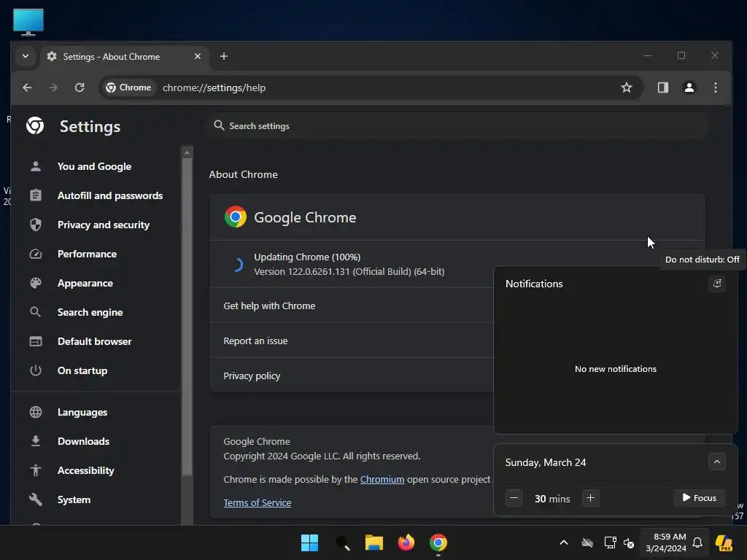Bookmark this page with the star icon
Screen dimensions: 747x560
pos(627,87)
